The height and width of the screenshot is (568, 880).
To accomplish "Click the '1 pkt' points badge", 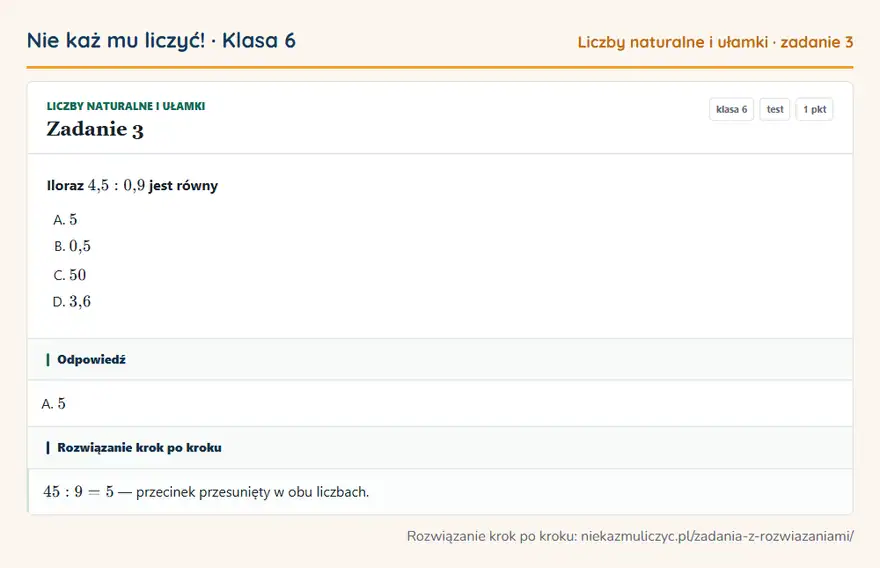I will pos(814,109).
